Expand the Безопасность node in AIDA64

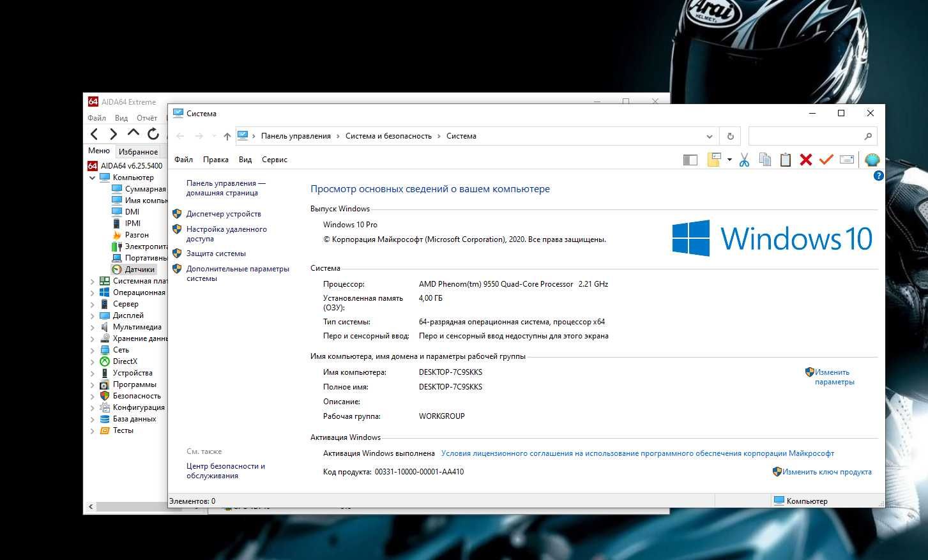(93, 397)
